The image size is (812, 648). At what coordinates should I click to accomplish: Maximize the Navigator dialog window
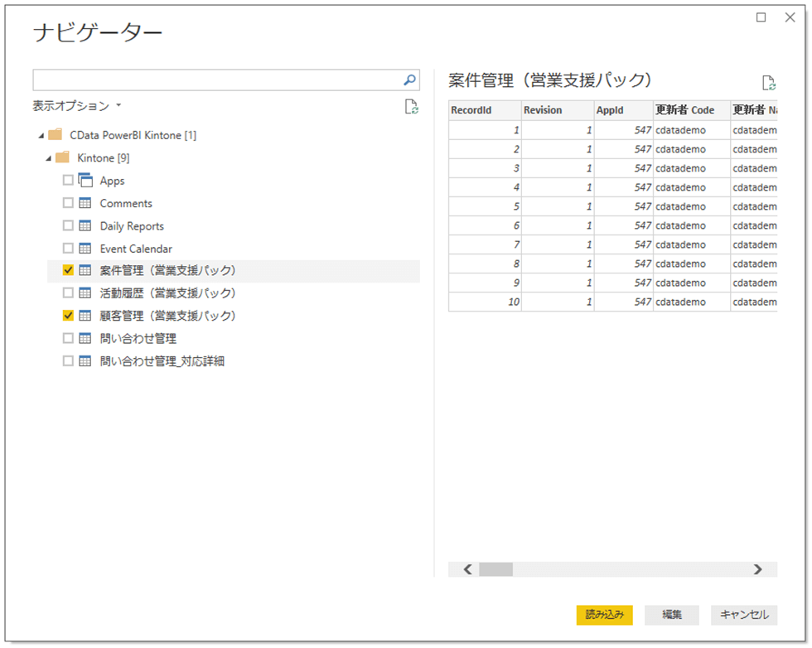tap(761, 17)
